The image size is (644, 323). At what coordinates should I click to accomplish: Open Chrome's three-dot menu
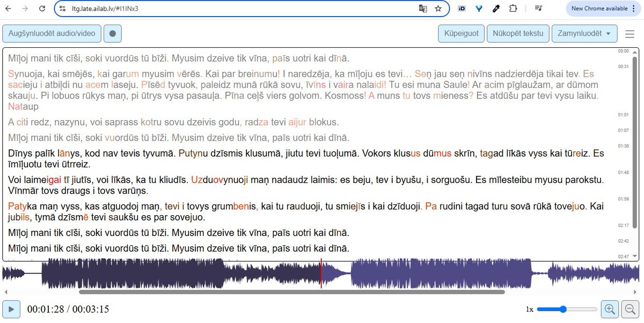click(635, 9)
